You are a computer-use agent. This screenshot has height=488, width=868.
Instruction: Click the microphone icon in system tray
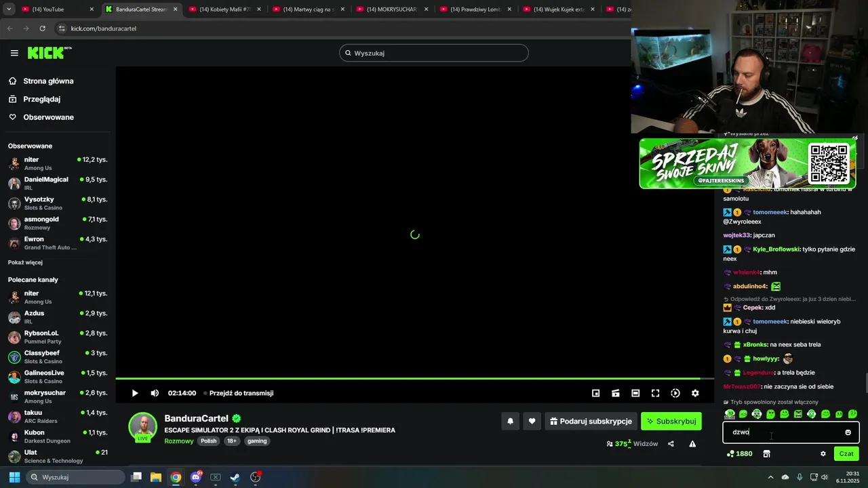pyautogui.click(x=800, y=477)
